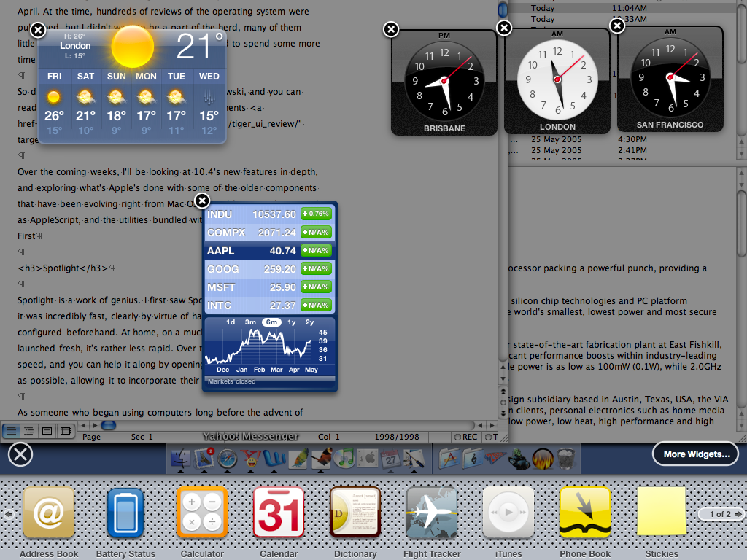The height and width of the screenshot is (560, 747).
Task: Open the Applications folder in the Dock
Action: click(x=449, y=459)
